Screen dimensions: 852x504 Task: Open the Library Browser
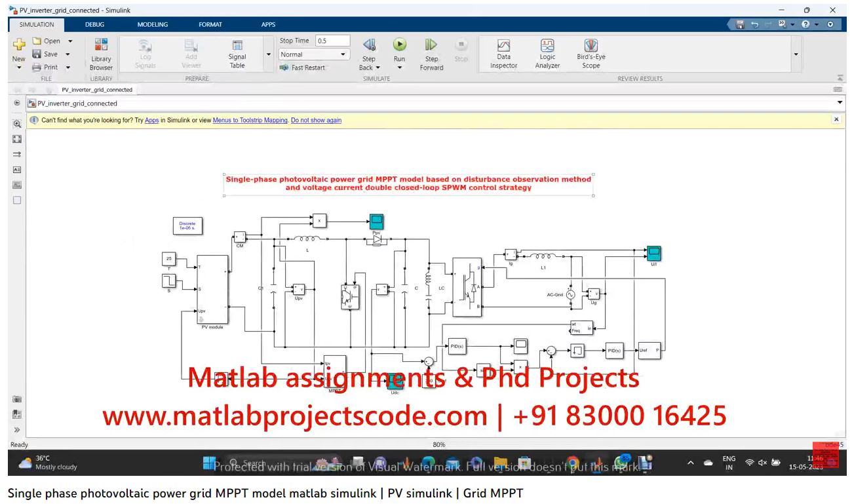coord(101,52)
